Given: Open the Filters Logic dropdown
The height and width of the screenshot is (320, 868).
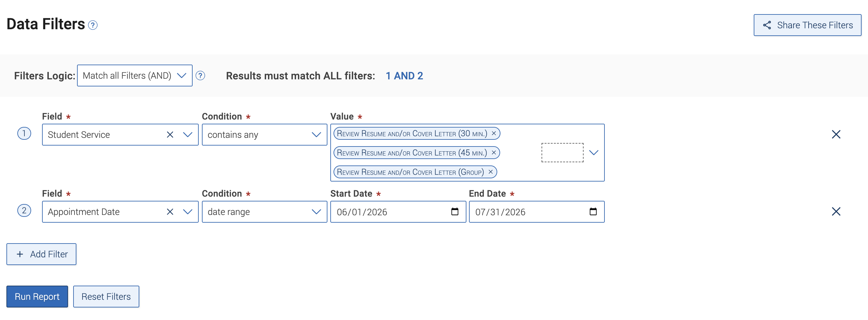Looking at the screenshot, I should 135,76.
